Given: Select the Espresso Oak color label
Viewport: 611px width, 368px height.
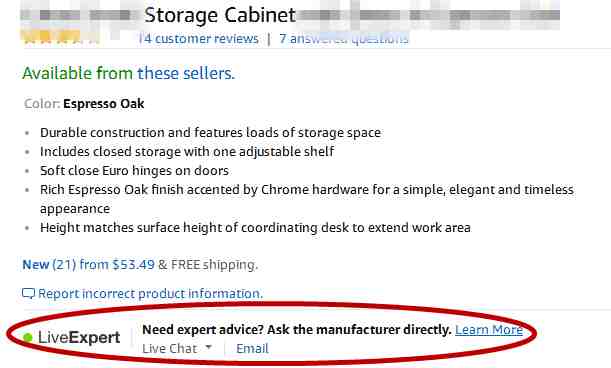Looking at the screenshot, I should [x=104, y=104].
